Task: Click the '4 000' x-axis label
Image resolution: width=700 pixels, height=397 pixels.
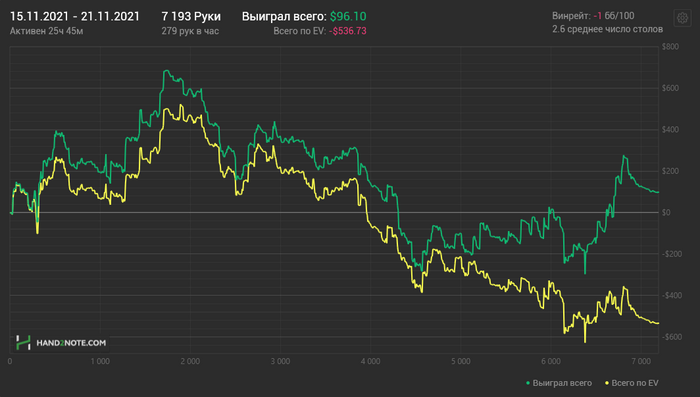Action: [371, 361]
